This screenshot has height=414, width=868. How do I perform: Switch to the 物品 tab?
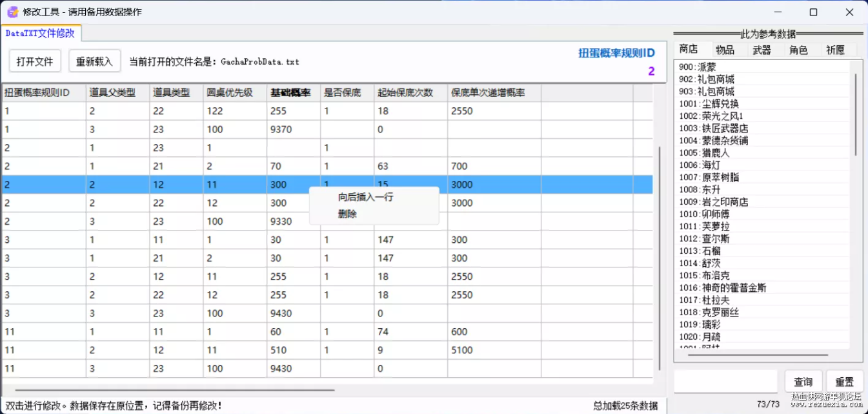(x=725, y=50)
